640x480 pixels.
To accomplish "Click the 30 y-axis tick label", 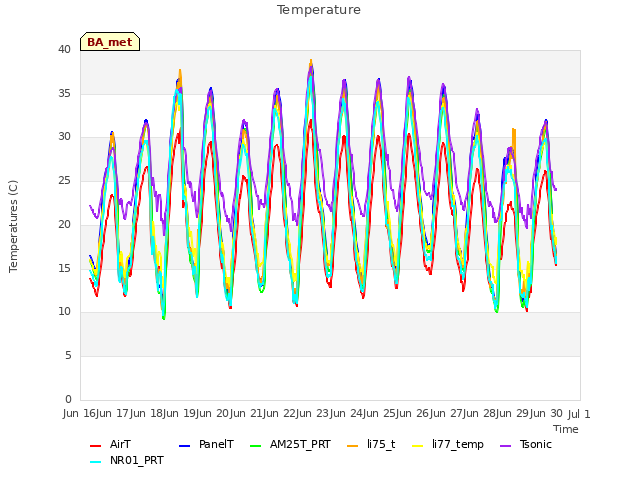I will tap(64, 137).
